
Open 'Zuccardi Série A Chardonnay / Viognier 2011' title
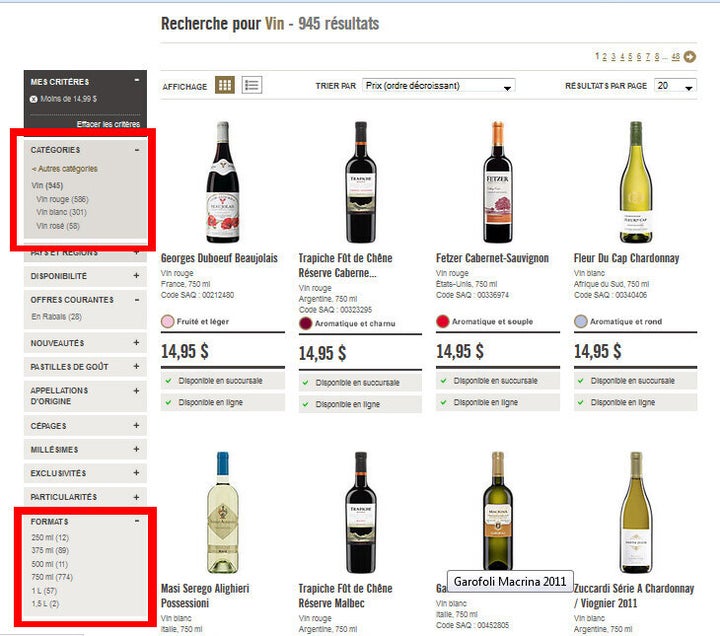[634, 596]
